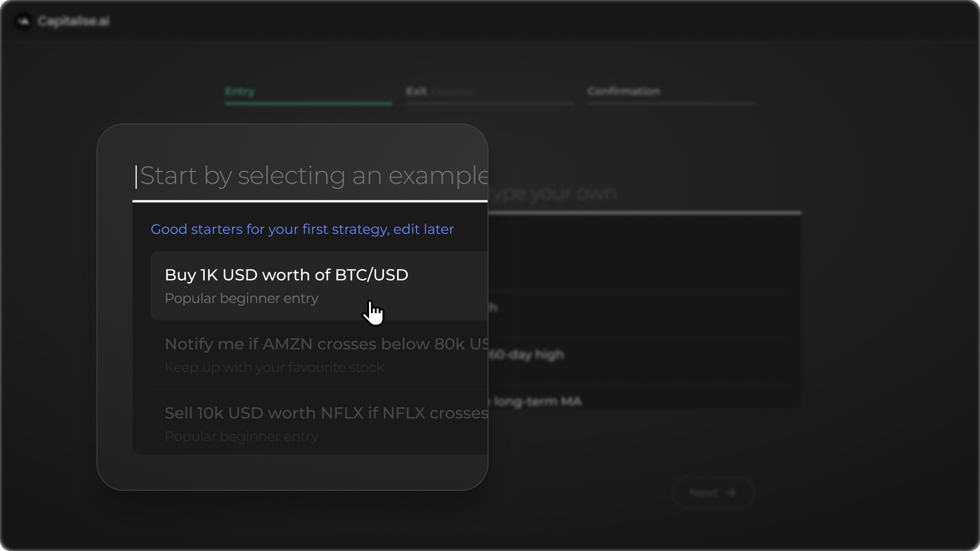Screen dimensions: 980x551
Task: Click the arrow icon on the Next button
Action: (x=731, y=492)
